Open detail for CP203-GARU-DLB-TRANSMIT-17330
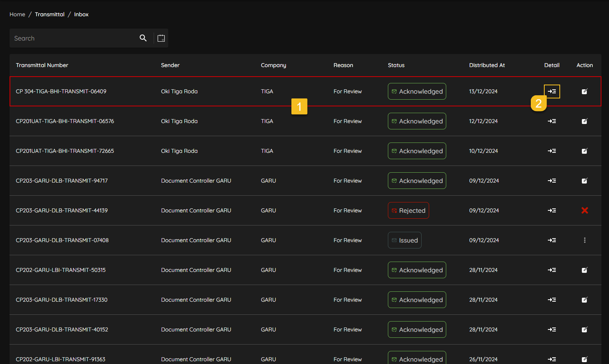The height and width of the screenshot is (364, 609). click(552, 300)
